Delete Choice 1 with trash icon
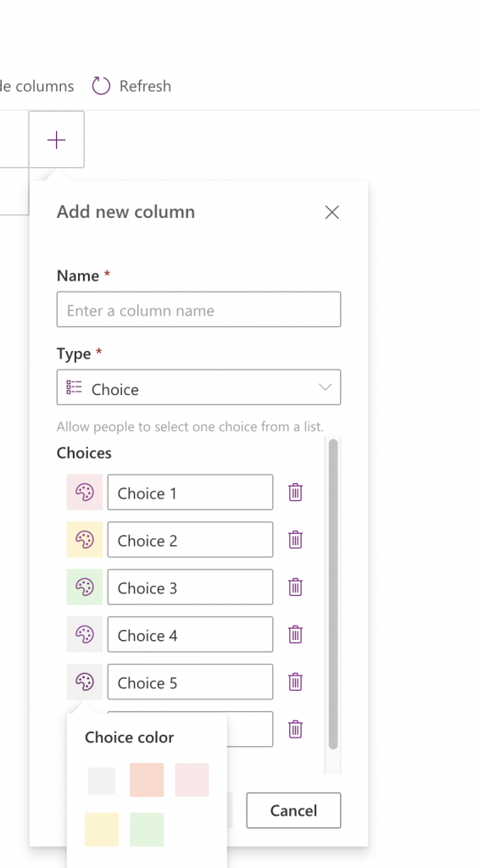The height and width of the screenshot is (868, 479). point(295,492)
